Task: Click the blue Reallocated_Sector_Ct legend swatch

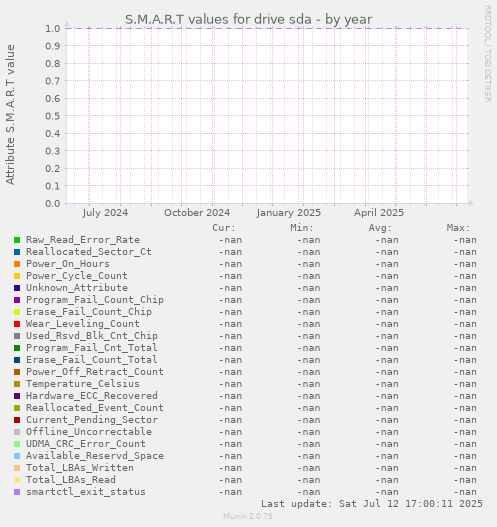Action: point(17,252)
